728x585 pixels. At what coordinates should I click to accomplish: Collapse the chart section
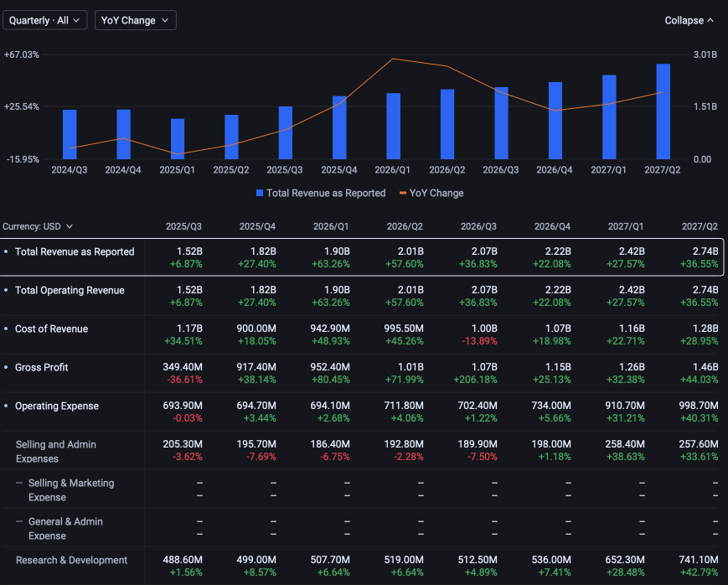coord(689,20)
